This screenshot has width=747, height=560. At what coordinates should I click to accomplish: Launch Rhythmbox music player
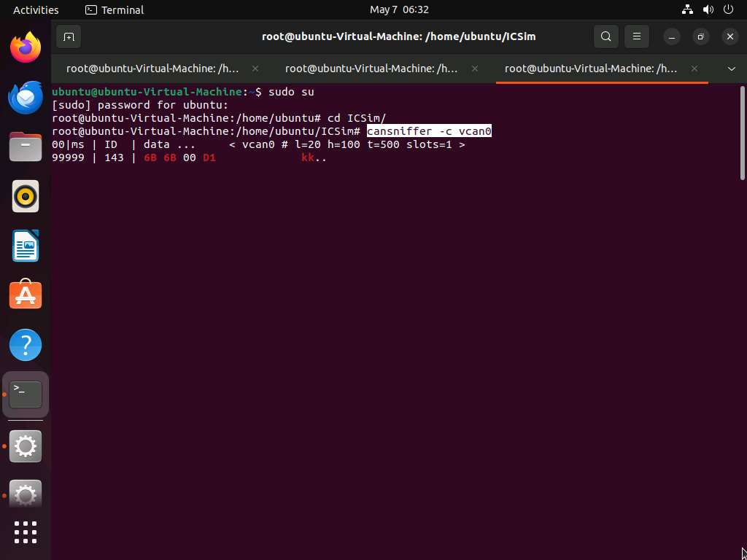point(26,196)
